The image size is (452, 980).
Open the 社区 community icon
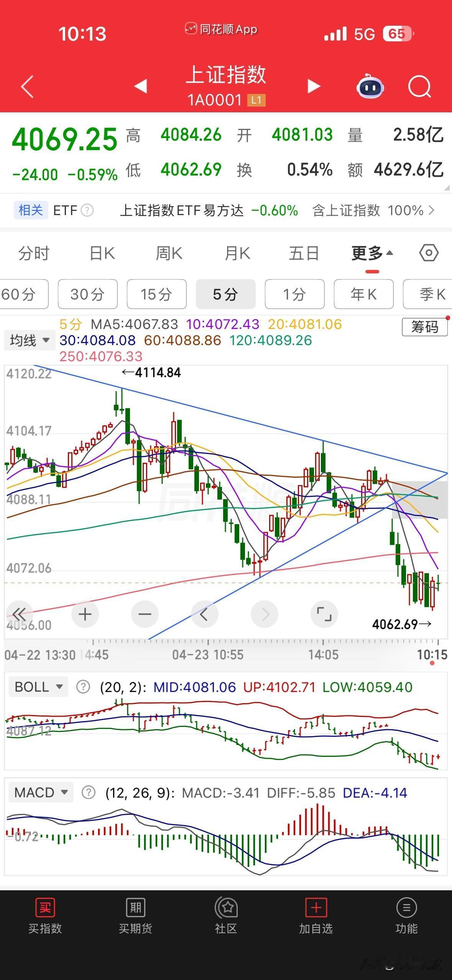click(x=226, y=916)
